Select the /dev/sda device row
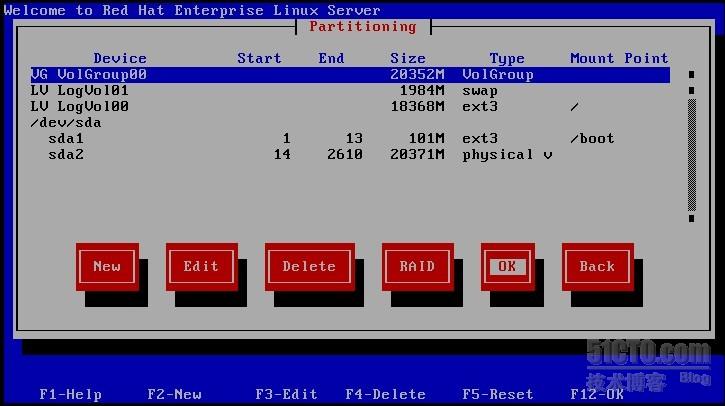 350,123
